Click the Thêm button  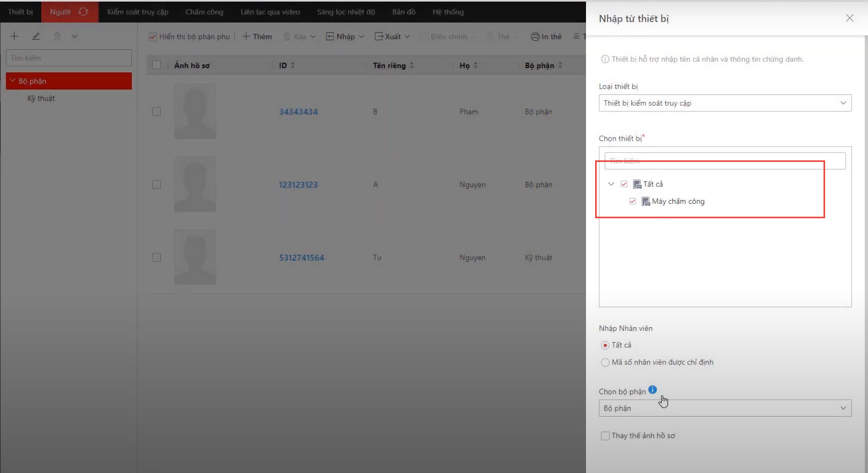(x=257, y=36)
